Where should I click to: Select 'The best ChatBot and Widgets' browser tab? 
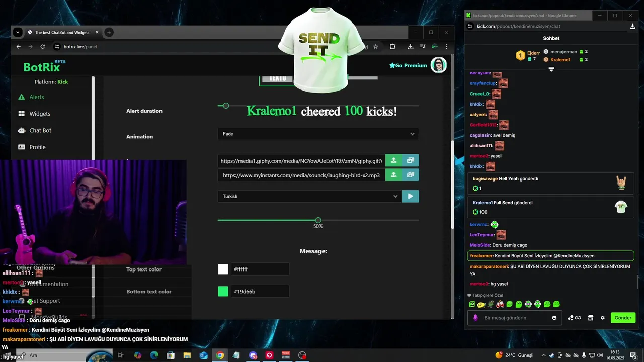coord(62,32)
